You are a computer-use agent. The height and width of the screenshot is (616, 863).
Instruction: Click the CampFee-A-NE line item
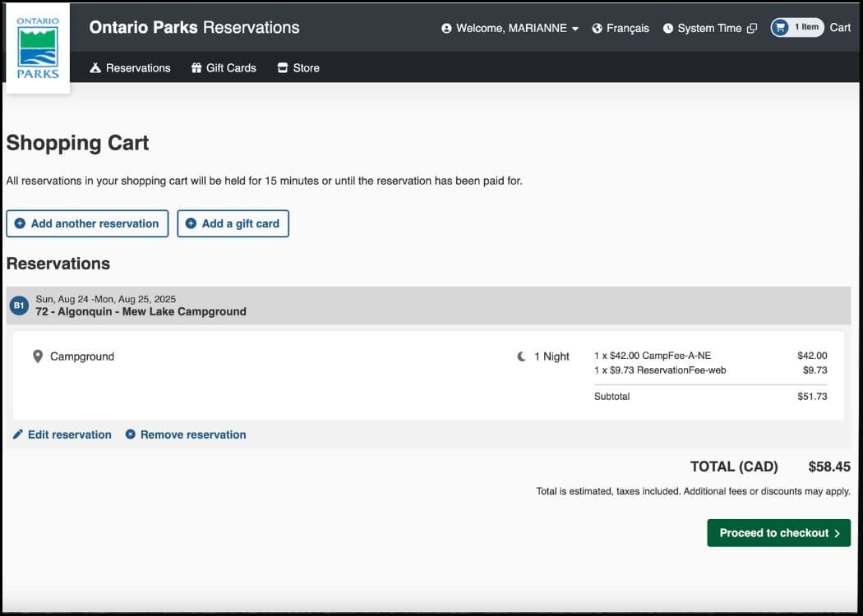653,356
